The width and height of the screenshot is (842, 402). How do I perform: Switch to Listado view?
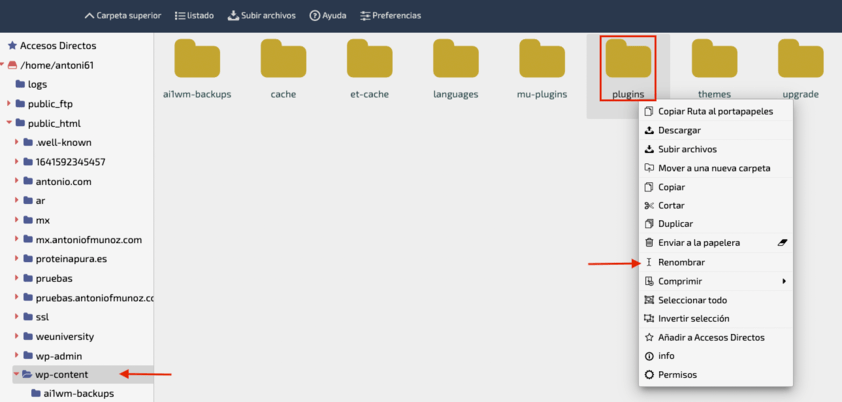coord(194,16)
